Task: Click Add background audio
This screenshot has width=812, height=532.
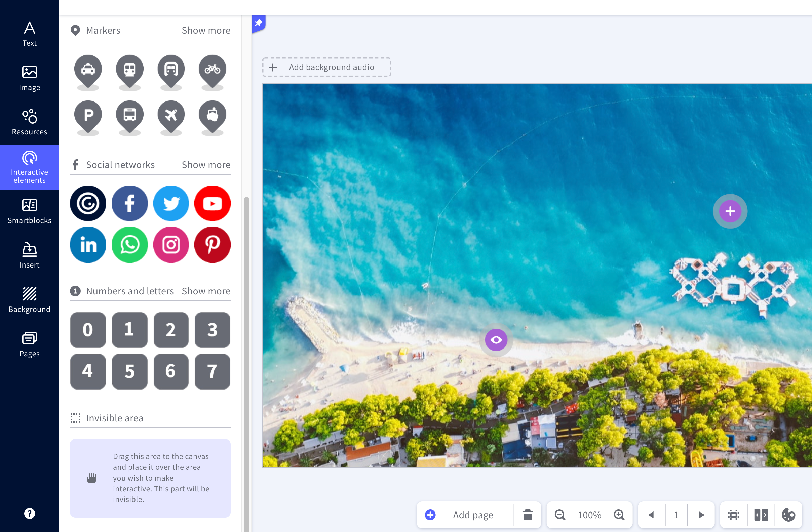Action: (x=326, y=67)
